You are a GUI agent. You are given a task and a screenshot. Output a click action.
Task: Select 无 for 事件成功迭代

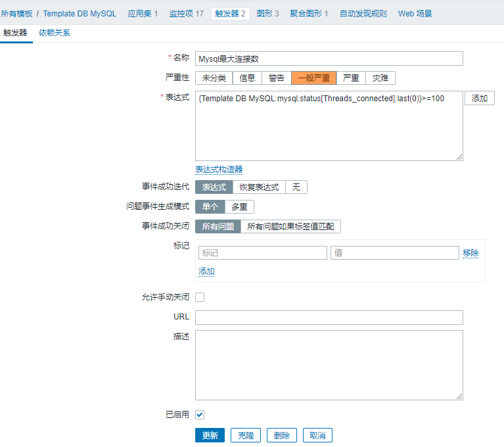(296, 187)
